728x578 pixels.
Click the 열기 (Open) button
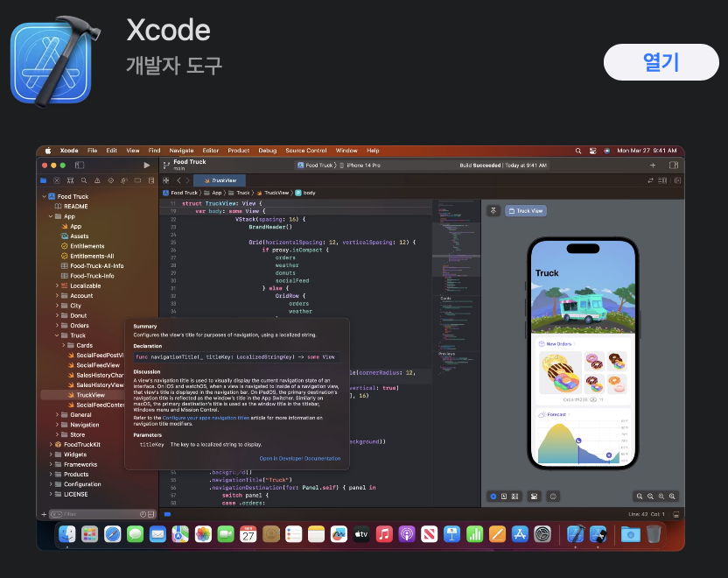tap(661, 62)
